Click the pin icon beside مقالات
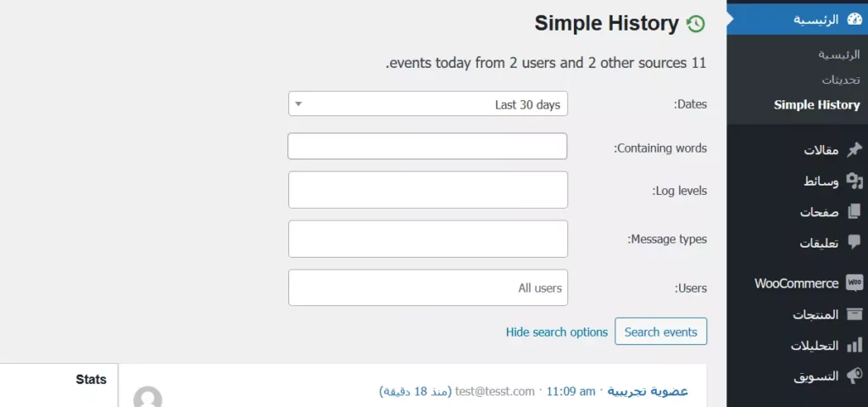Image resolution: width=868 pixels, height=407 pixels. [x=854, y=150]
